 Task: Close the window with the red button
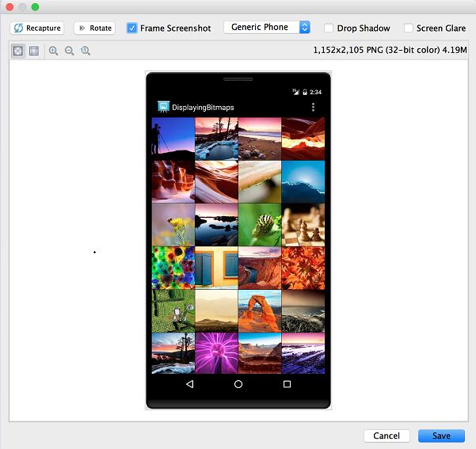coord(10,6)
